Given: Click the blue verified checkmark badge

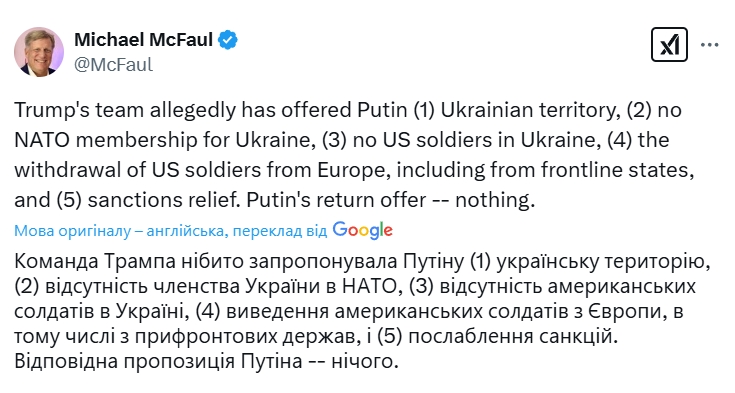Looking at the screenshot, I should pyautogui.click(x=228, y=40).
